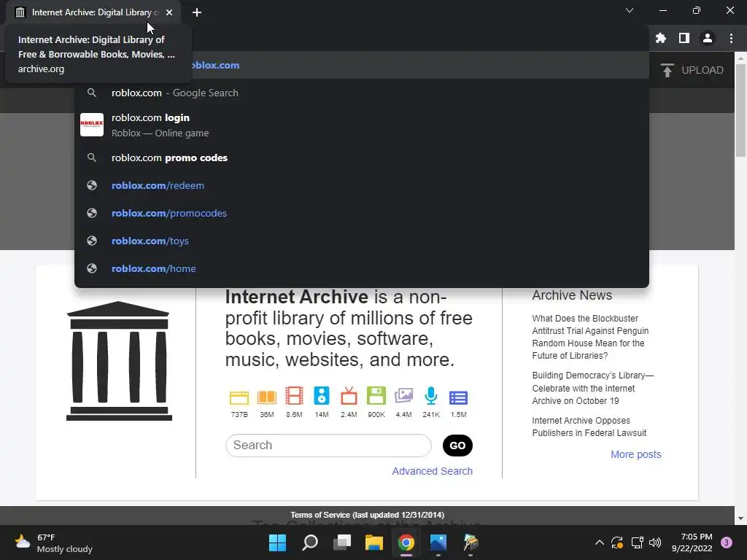
Task: Toggle the Chrome side panel icon
Action: (x=684, y=38)
